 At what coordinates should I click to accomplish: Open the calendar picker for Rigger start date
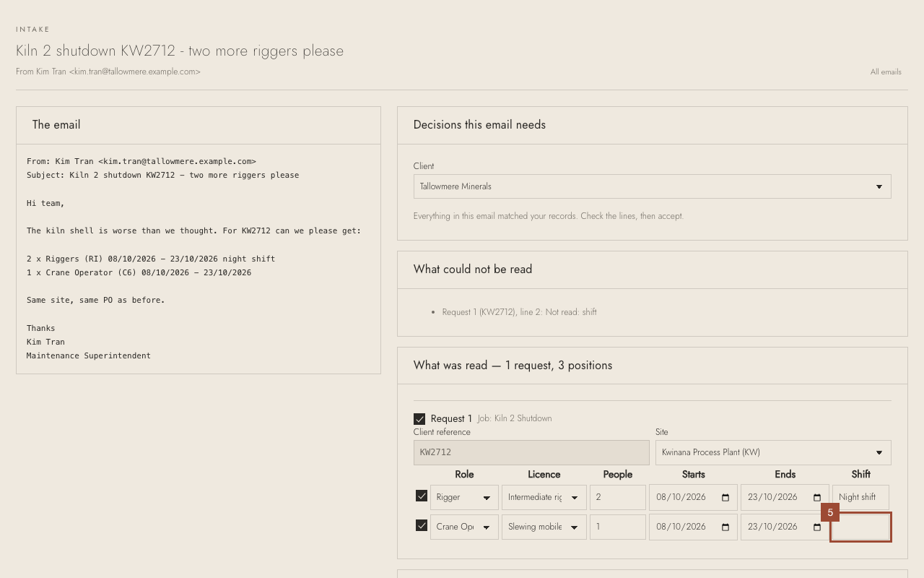click(x=725, y=498)
